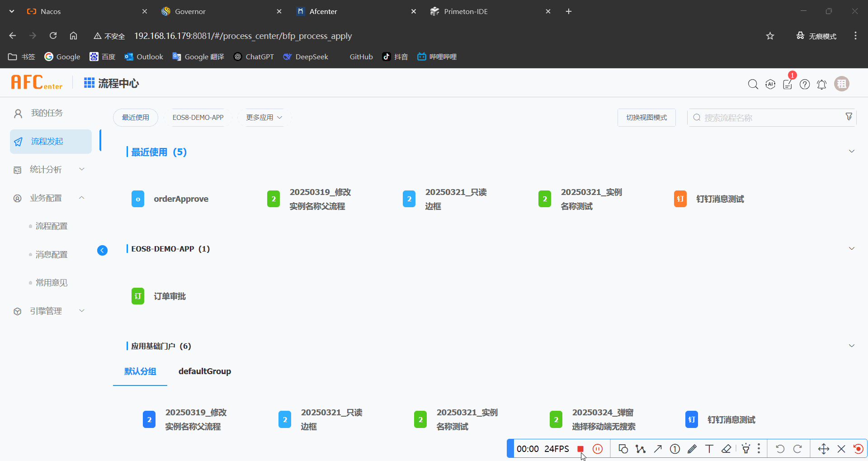Select the shape annotation tool
The width and height of the screenshot is (868, 461).
click(623, 449)
